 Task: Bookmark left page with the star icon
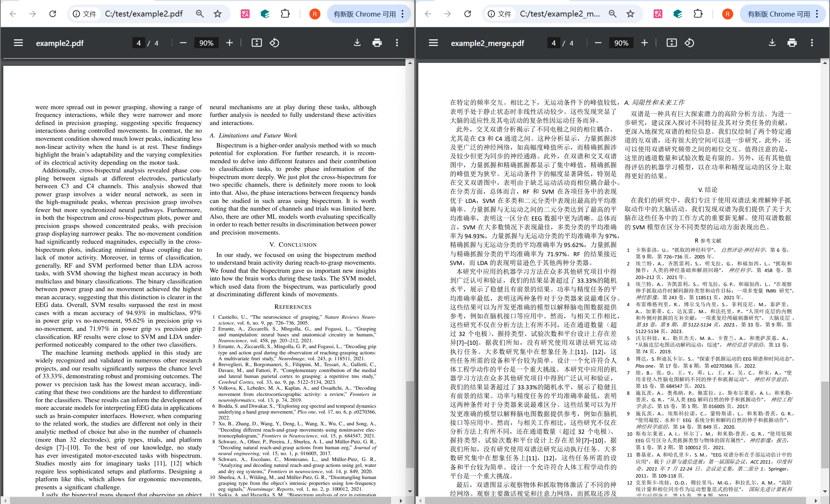(218, 14)
